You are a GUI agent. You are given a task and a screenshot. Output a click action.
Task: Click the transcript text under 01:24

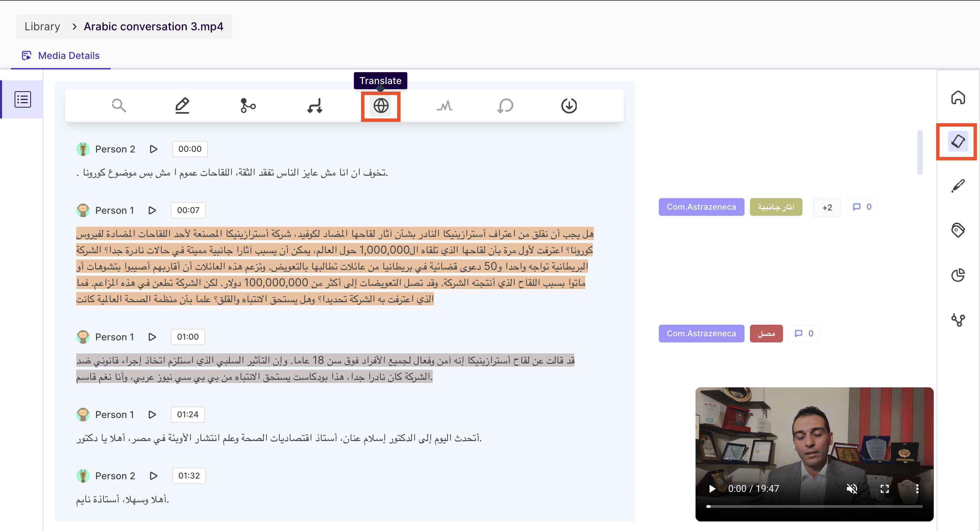[279, 438]
